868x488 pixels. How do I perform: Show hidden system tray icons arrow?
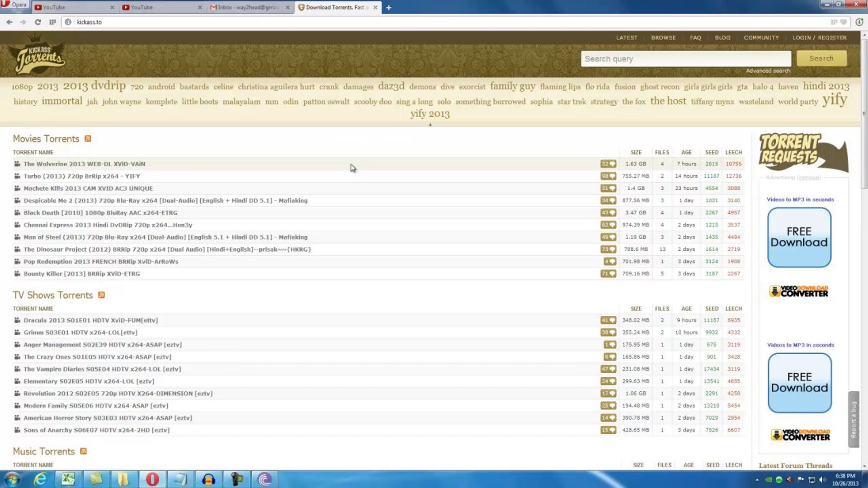(x=757, y=480)
